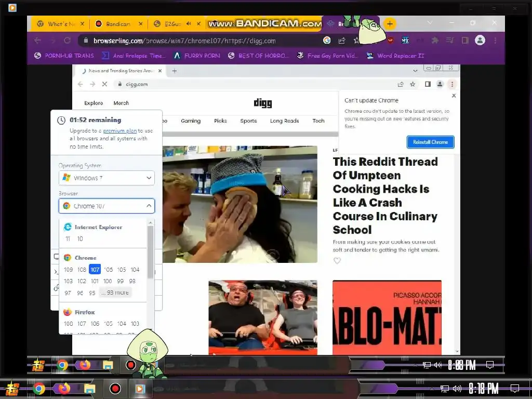The width and height of the screenshot is (532, 399).
Task: Go to the Long Reads section on digg
Action: 284,121
